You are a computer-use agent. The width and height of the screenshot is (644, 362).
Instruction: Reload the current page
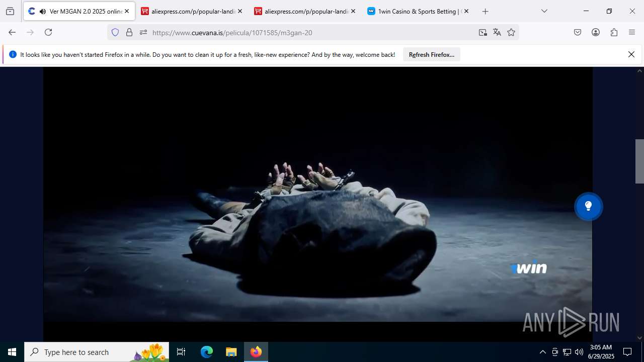click(x=48, y=32)
